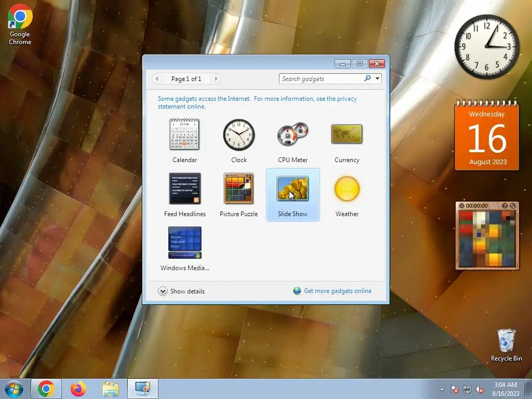Click the desktop picture puzzle board
This screenshot has width=532, height=399.
coord(487,238)
